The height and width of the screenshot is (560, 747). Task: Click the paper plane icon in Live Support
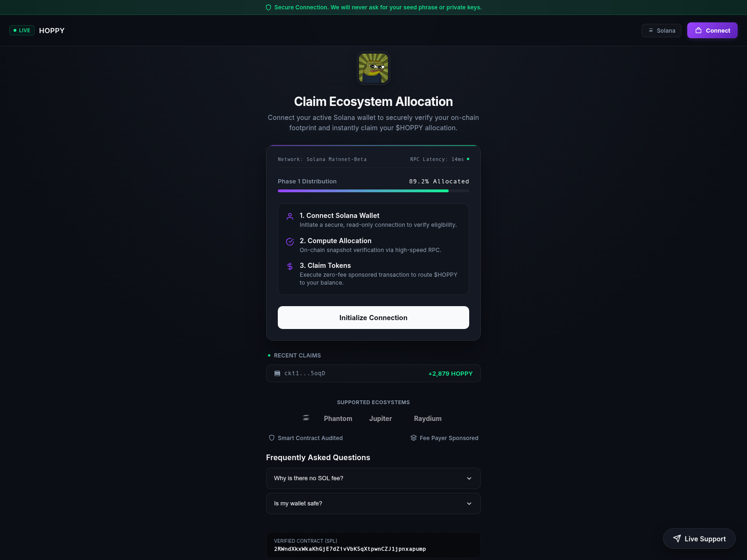tap(677, 539)
